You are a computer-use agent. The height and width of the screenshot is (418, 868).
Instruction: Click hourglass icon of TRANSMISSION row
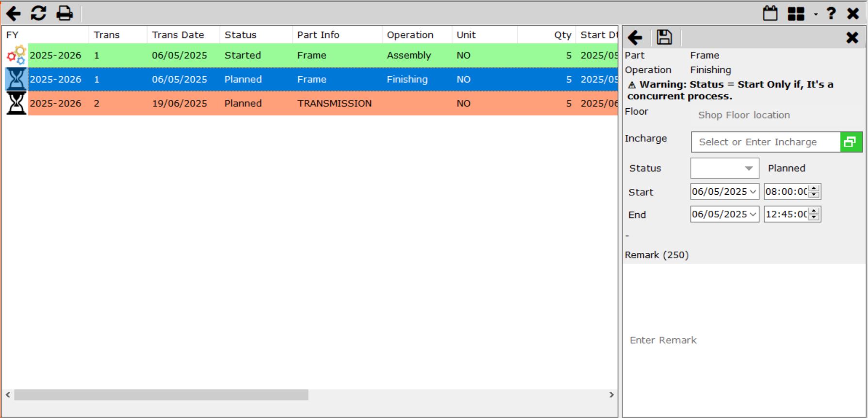16,103
